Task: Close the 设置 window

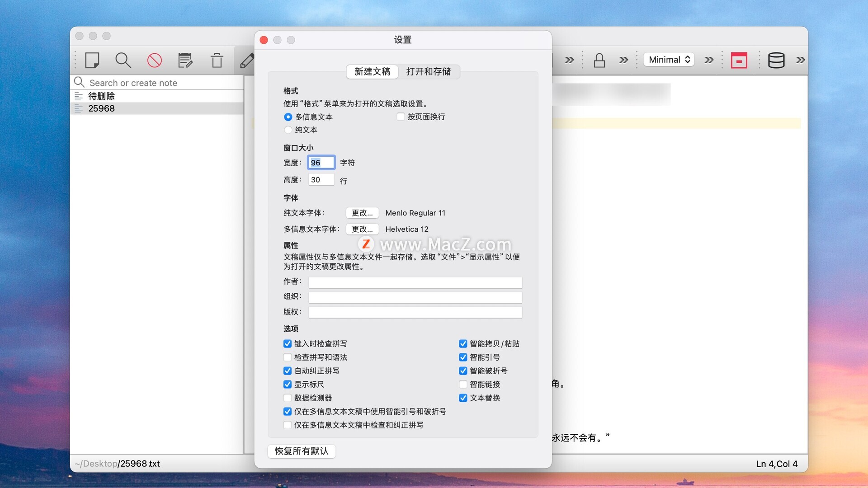Action: point(264,40)
